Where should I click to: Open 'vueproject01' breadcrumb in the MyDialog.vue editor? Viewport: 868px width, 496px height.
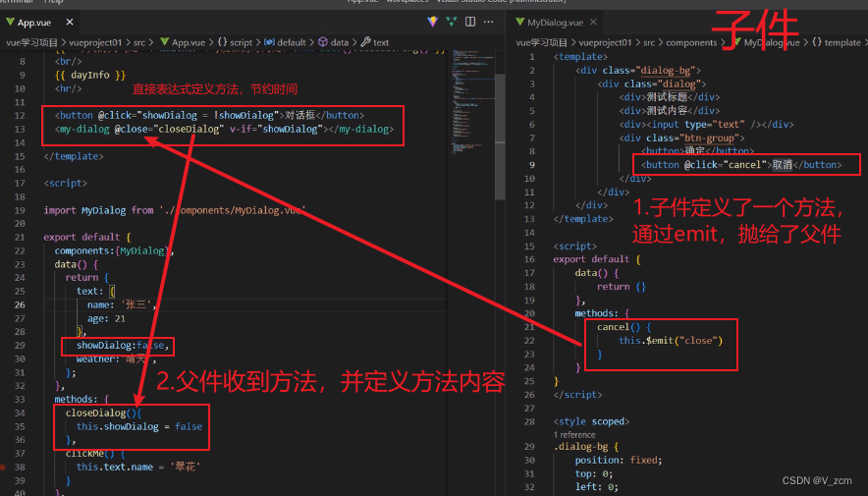[x=605, y=42]
